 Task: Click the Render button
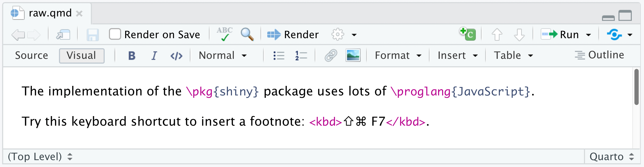293,34
